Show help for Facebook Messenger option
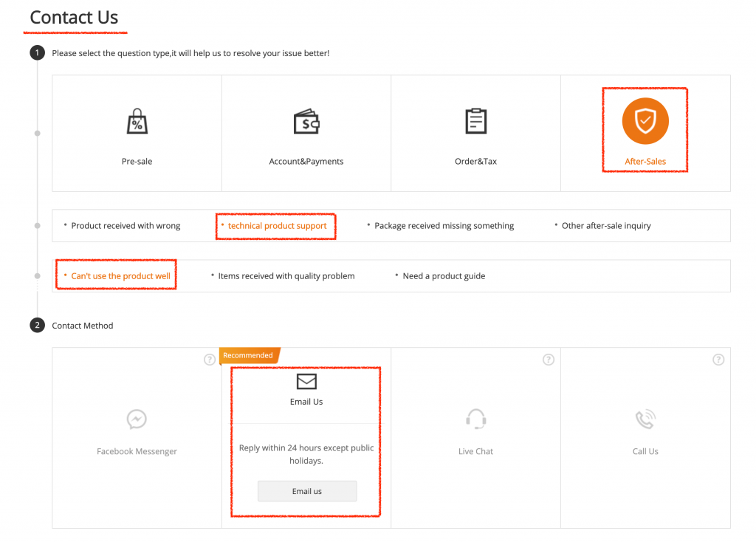Viewport: 756px width, 542px height. coord(209,360)
